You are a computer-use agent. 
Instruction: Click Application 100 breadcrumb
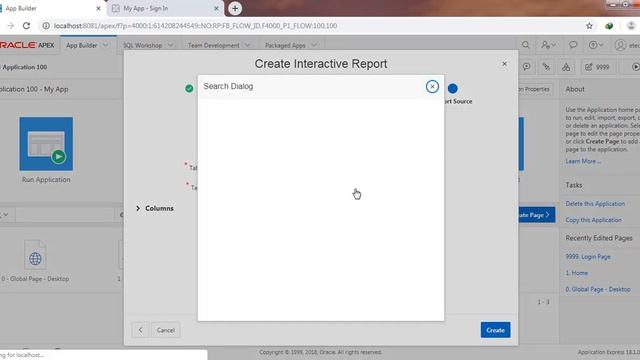pyautogui.click(x=24, y=67)
